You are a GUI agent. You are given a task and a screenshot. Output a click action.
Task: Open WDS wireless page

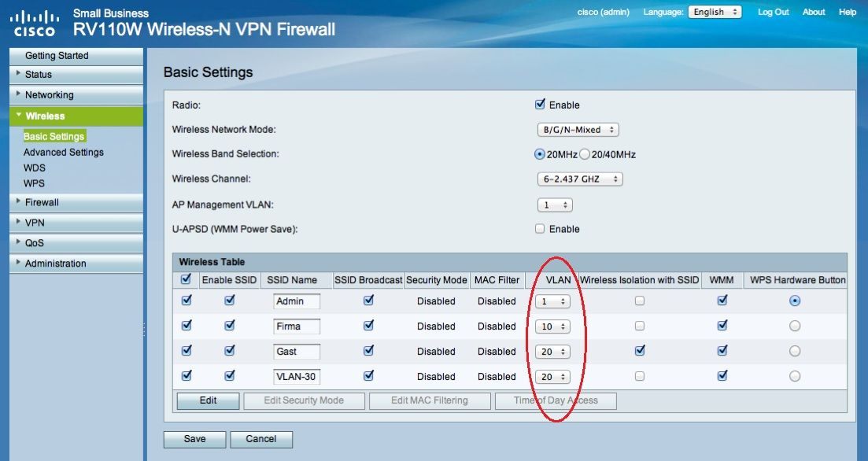tap(35, 168)
